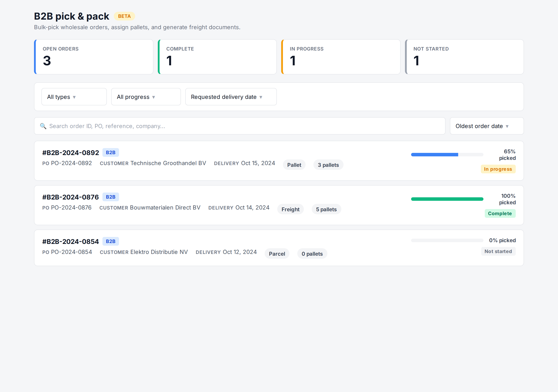Click delivery date Oct 15, 2024

pos(258,163)
